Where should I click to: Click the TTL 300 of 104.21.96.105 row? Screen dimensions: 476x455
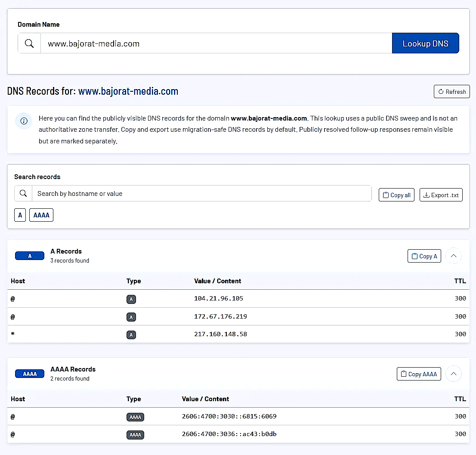[460, 298]
